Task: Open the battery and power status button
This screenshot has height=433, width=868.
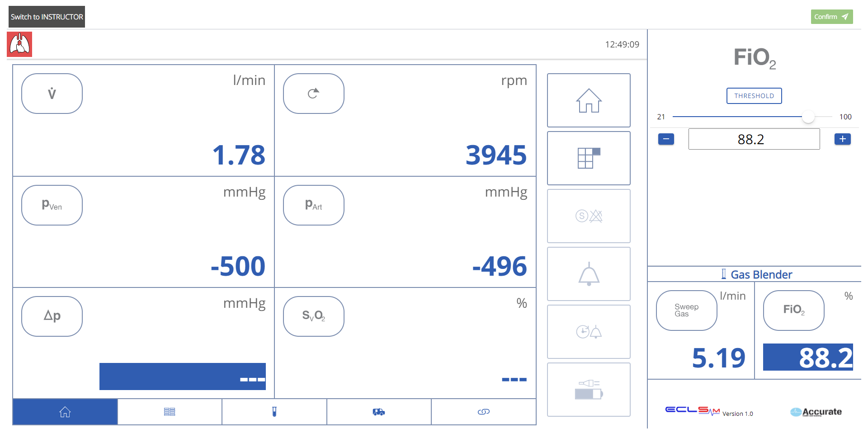Action: point(588,390)
